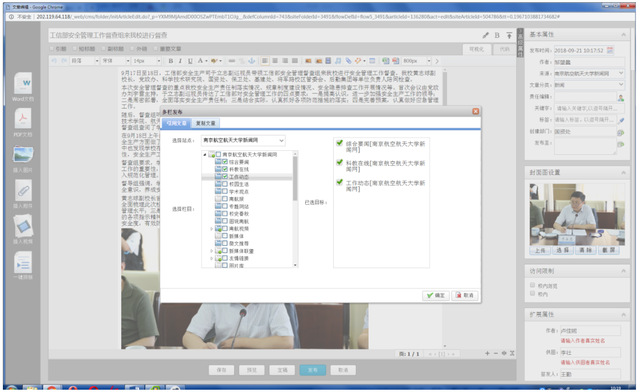Uncheck the 综合要闻 checkbox in the column tree

click(x=224, y=162)
